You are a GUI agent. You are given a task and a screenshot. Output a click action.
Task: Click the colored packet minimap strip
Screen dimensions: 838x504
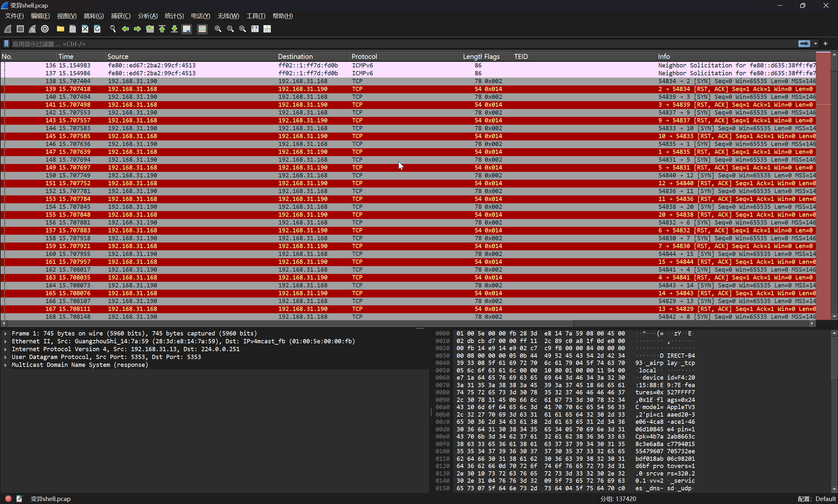[823, 186]
